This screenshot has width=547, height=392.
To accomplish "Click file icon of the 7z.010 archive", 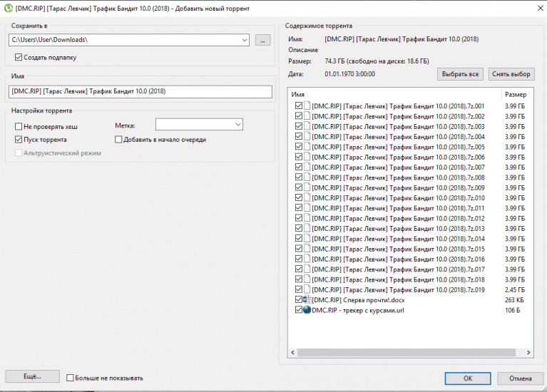I will [307, 197].
